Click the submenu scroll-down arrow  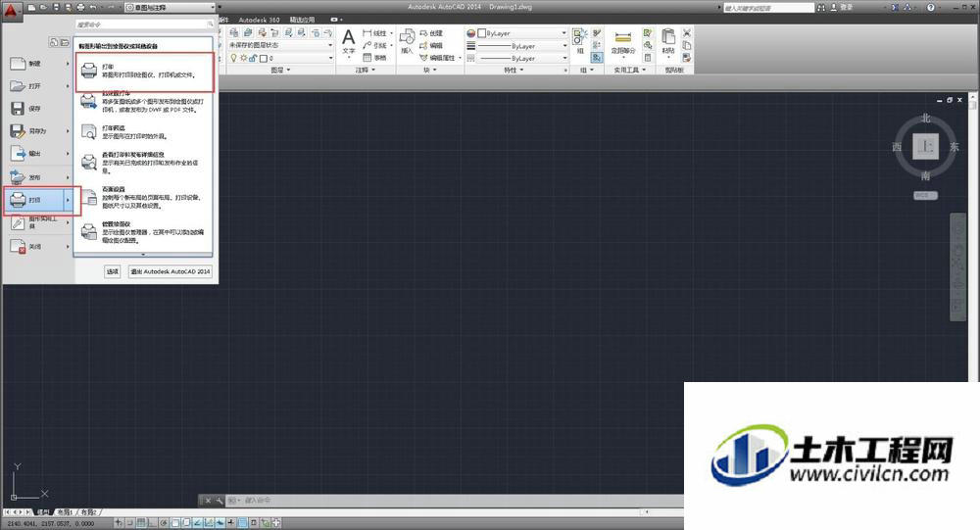143,255
